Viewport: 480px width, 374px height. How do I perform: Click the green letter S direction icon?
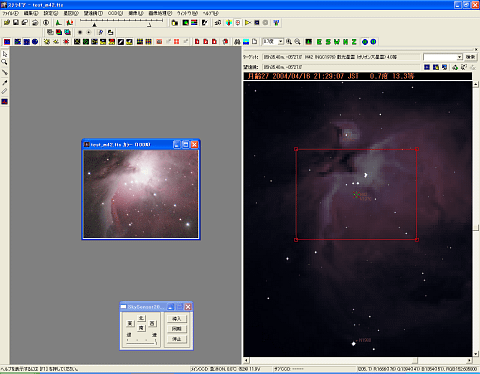click(x=328, y=42)
